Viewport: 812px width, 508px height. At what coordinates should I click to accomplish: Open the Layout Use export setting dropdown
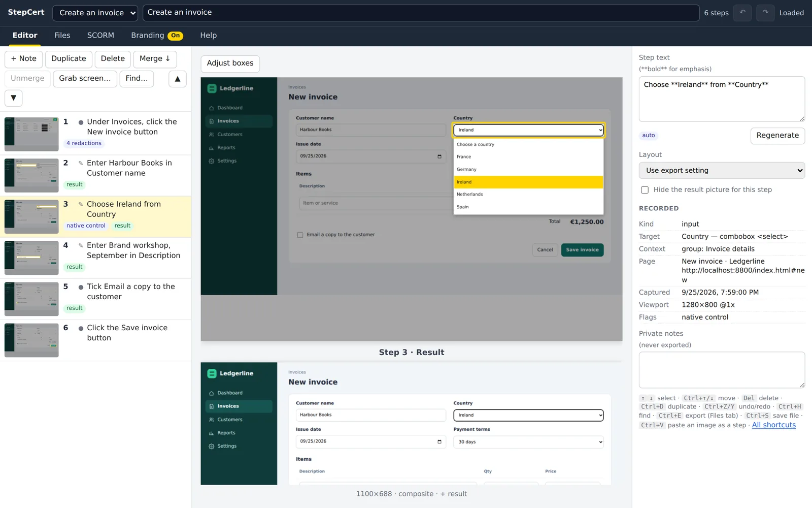pos(722,171)
